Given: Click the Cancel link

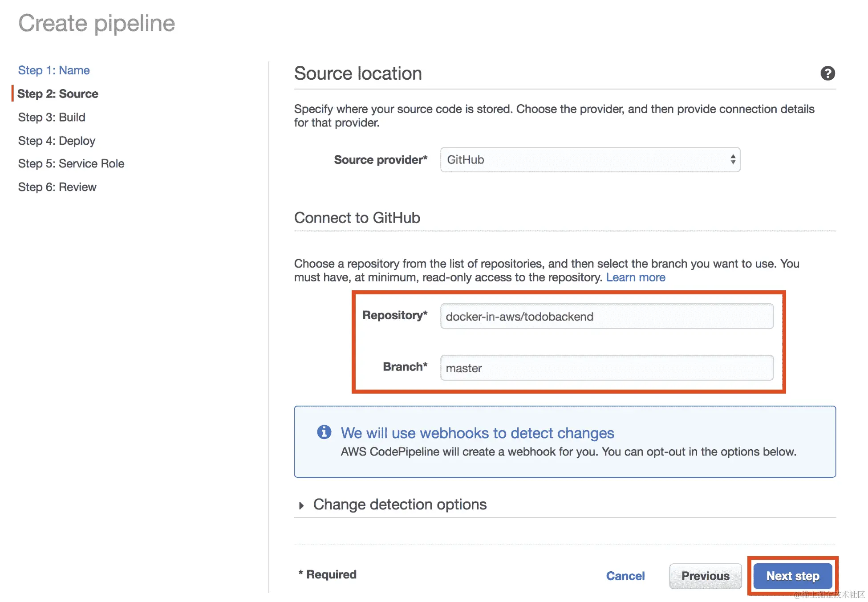Looking at the screenshot, I should click(625, 576).
